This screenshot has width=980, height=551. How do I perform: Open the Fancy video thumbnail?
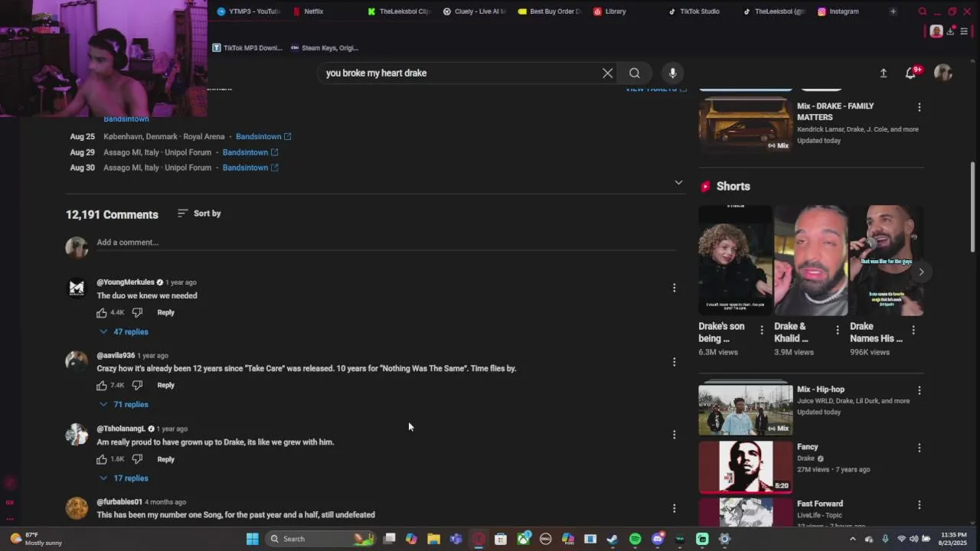point(745,466)
